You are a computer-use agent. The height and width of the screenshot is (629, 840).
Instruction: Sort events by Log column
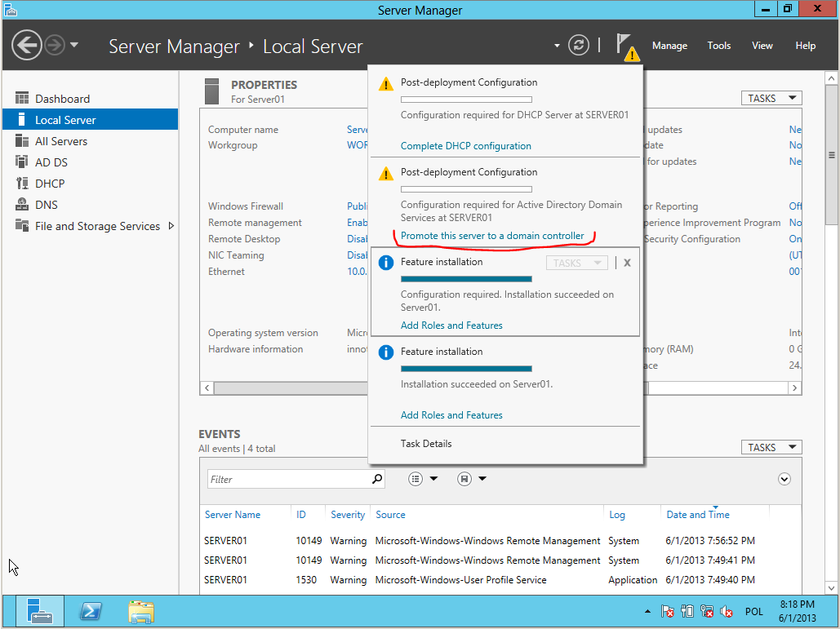point(617,515)
